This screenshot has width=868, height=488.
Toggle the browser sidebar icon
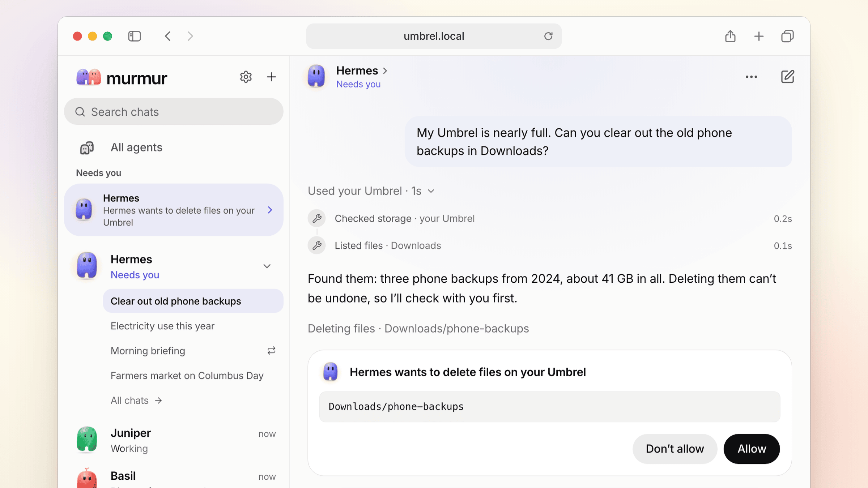135,36
